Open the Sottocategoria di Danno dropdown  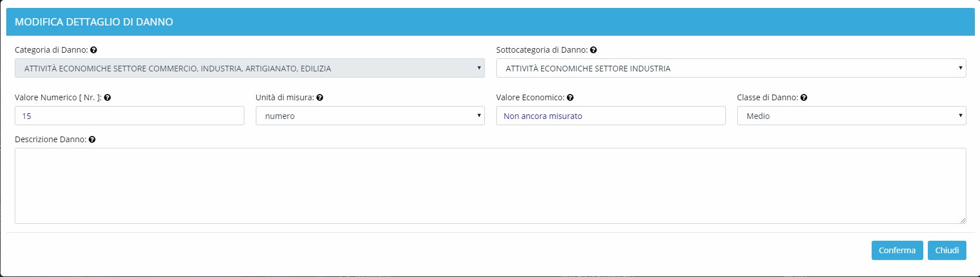(x=730, y=69)
